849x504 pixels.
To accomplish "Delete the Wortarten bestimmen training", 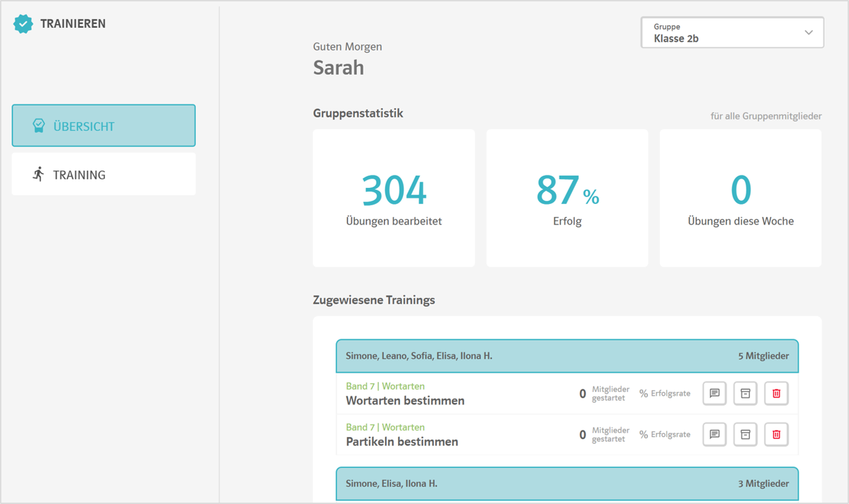I will (776, 393).
